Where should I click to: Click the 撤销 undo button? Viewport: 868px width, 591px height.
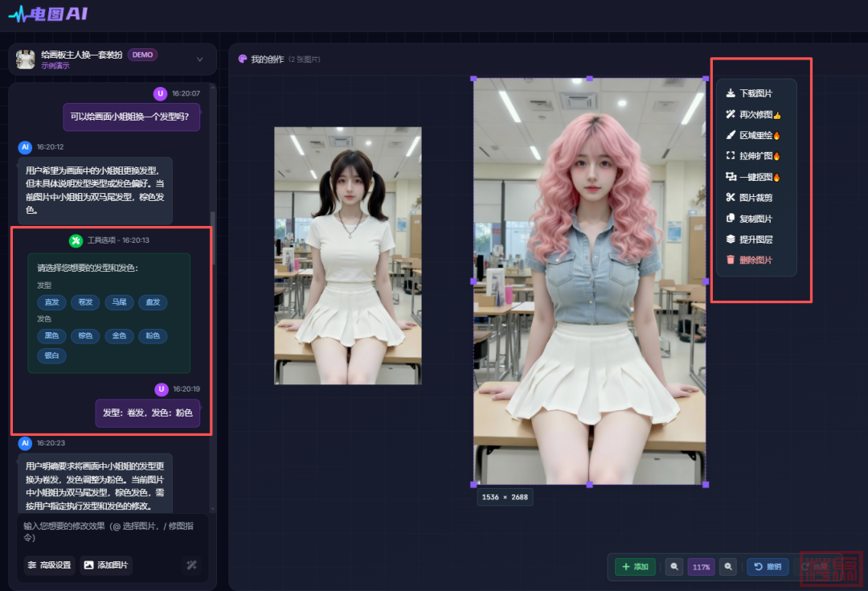pyautogui.click(x=768, y=567)
